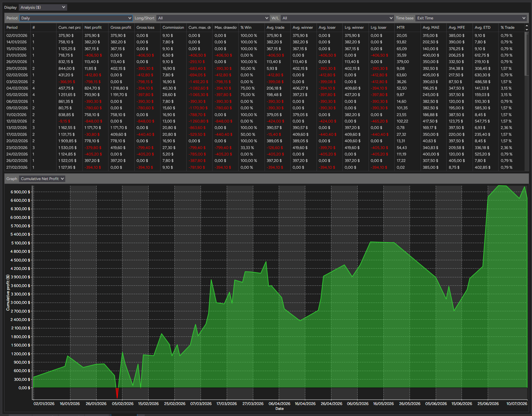Open the W/L All dropdown
532x416 pixels.
tap(337, 18)
